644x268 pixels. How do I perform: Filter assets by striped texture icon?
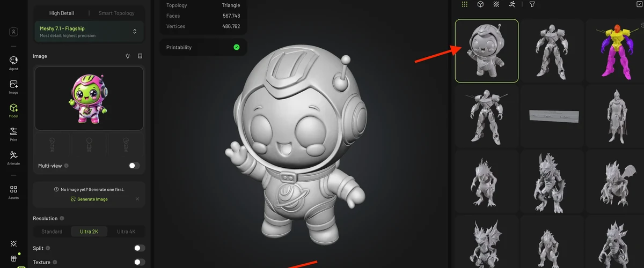pos(496,4)
